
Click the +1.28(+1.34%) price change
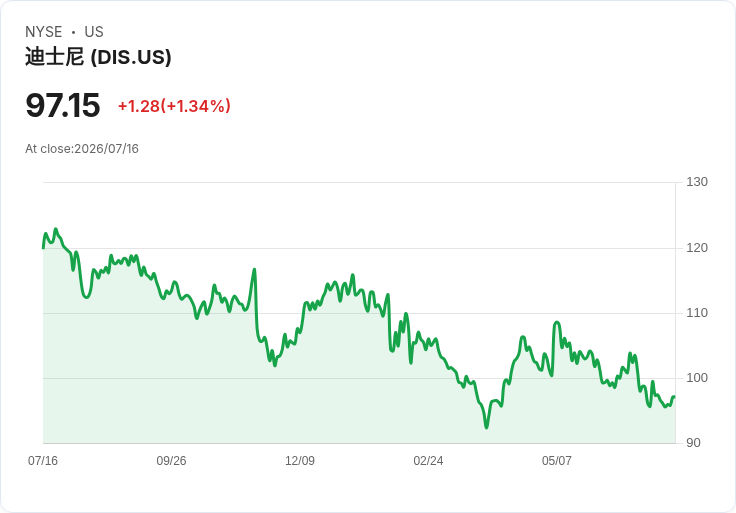point(174,106)
